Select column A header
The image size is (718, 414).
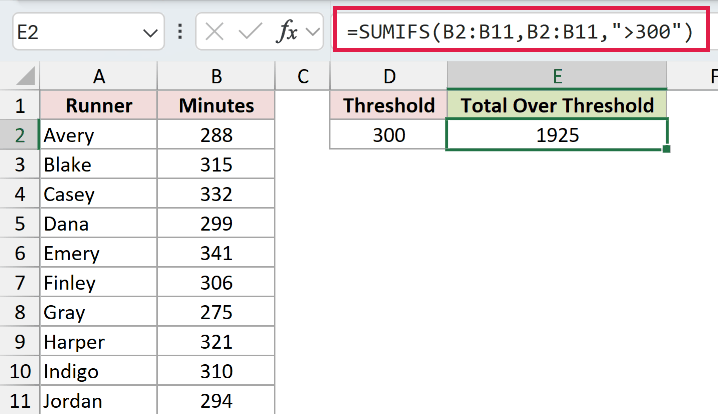pyautogui.click(x=99, y=76)
